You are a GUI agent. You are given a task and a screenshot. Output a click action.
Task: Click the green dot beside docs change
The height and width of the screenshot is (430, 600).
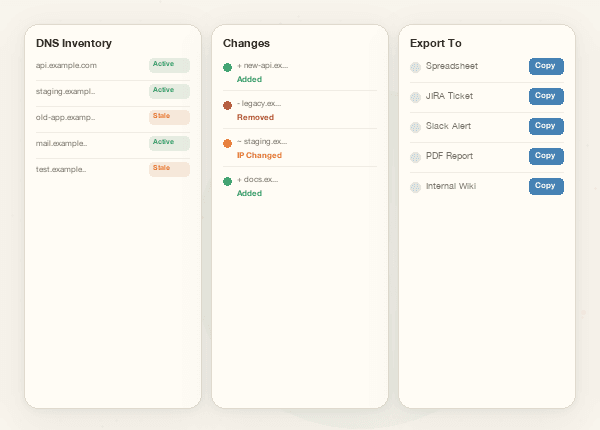click(x=228, y=181)
